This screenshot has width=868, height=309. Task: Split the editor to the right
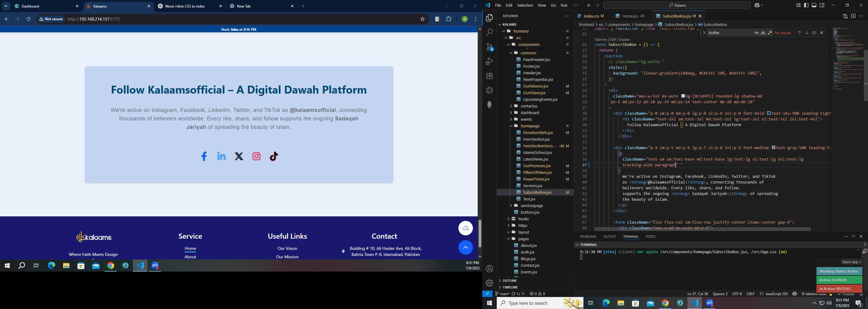coord(853,16)
